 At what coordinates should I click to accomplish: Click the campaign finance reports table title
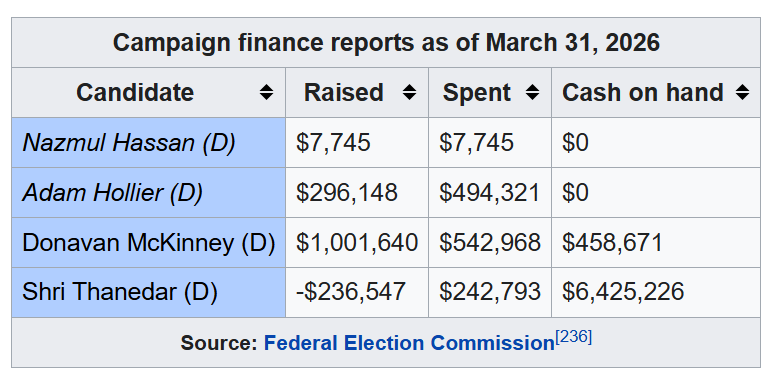point(386,43)
